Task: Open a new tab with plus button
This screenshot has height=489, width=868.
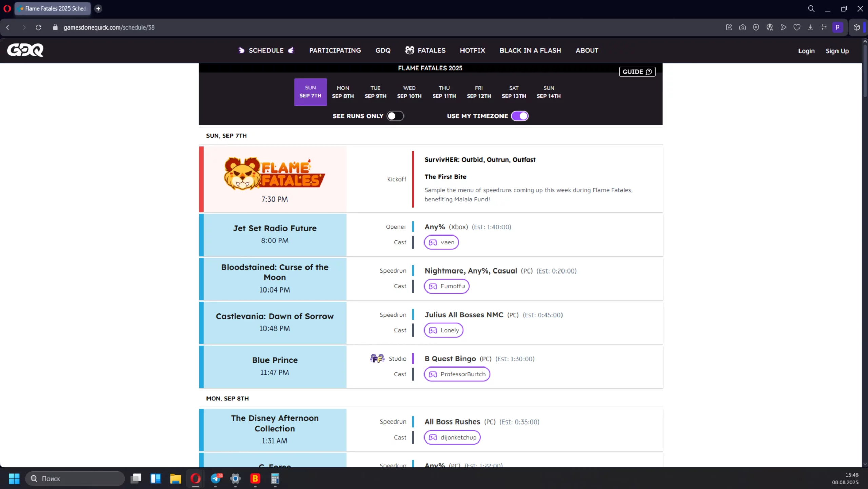Action: (98, 9)
